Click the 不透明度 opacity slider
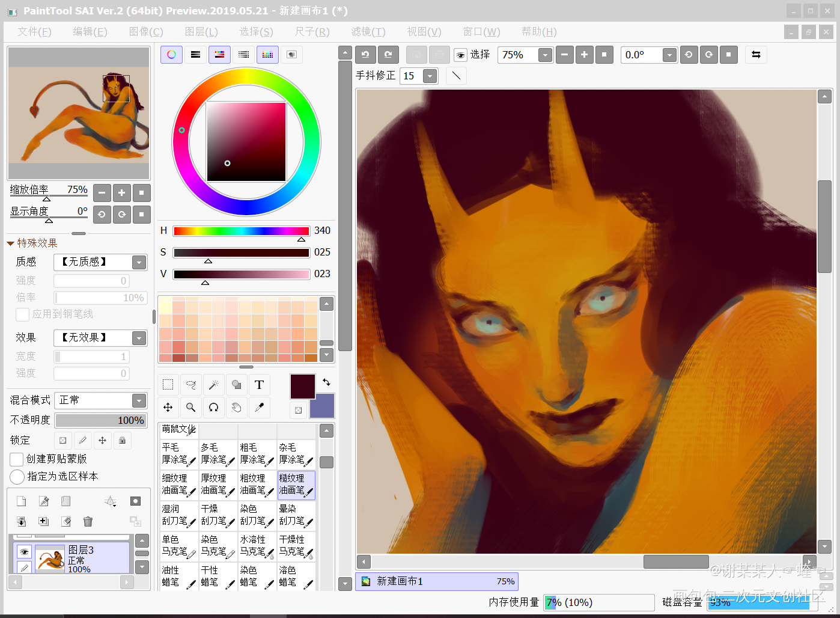Screen dimensions: 840x618 pyautogui.click(x=100, y=420)
